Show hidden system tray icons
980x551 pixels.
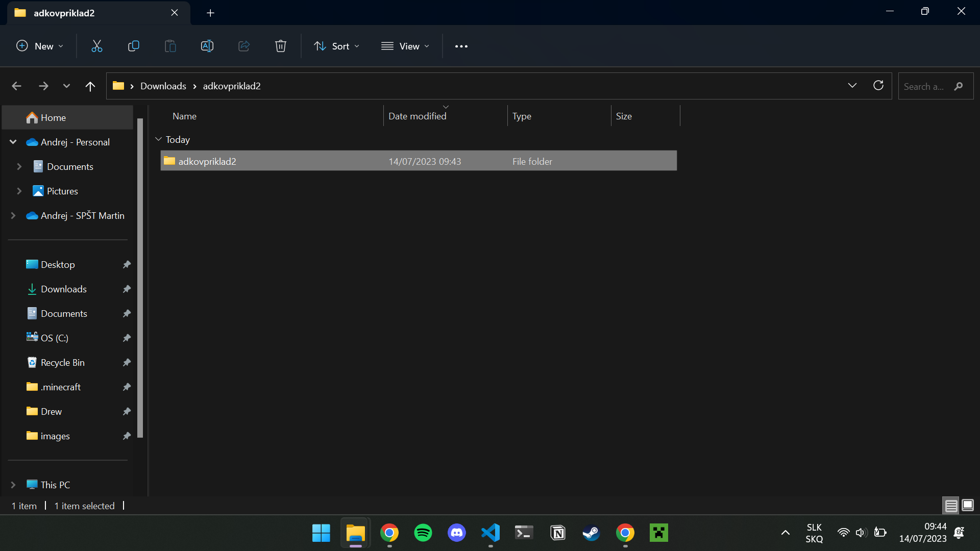click(786, 533)
